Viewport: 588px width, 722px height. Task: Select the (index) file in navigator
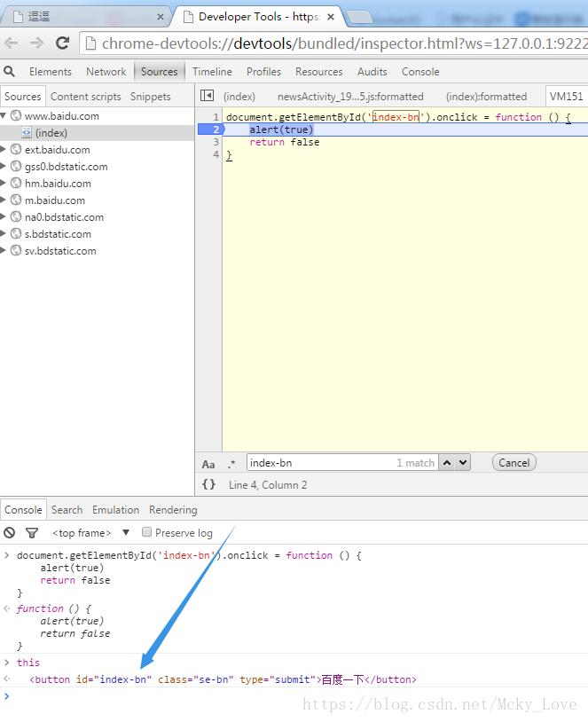(97, 133)
